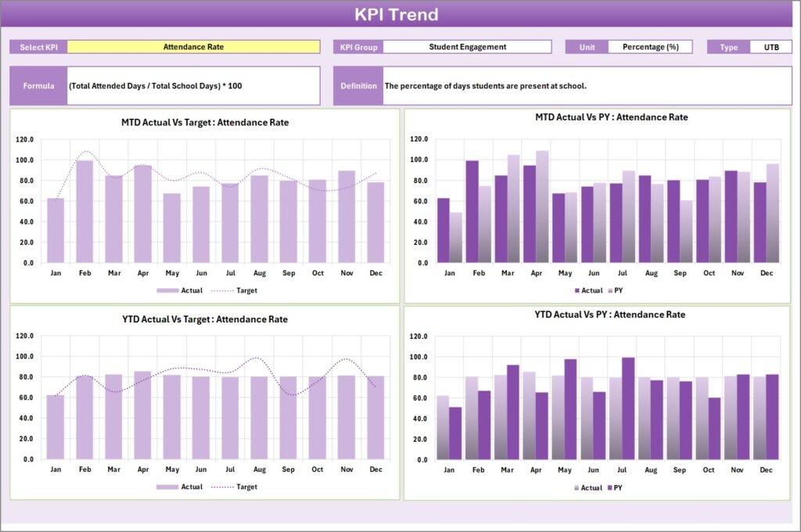Select the Attendance Rate KPI cell

[192, 46]
